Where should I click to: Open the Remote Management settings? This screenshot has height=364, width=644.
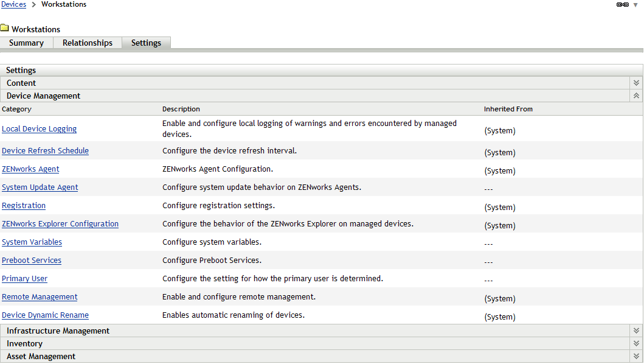(39, 296)
